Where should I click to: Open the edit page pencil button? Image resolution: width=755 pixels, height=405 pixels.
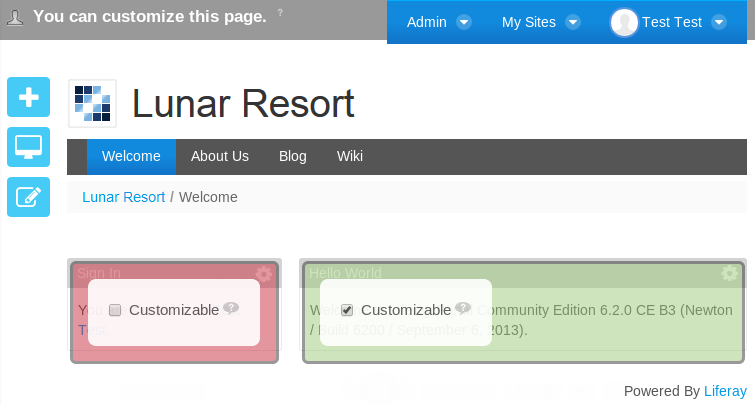click(x=28, y=197)
